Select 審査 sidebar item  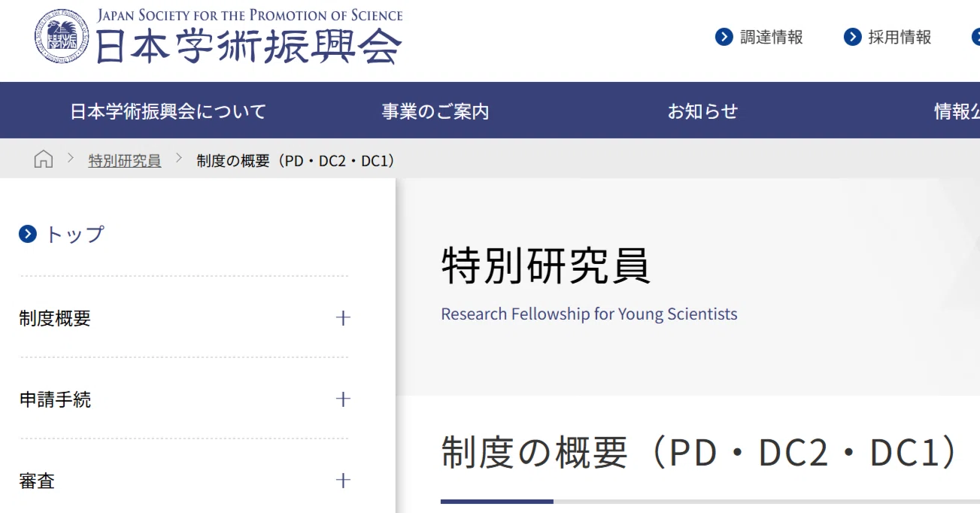[37, 481]
